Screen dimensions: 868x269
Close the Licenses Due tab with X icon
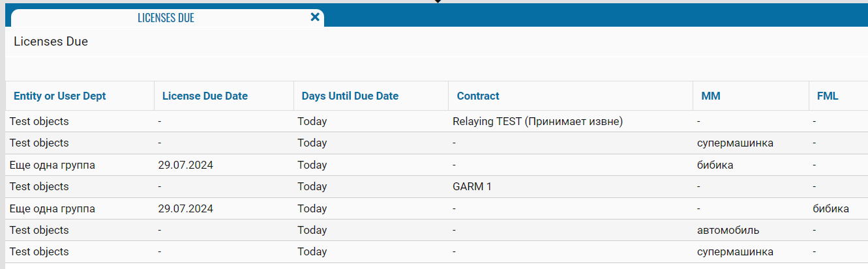(x=315, y=18)
